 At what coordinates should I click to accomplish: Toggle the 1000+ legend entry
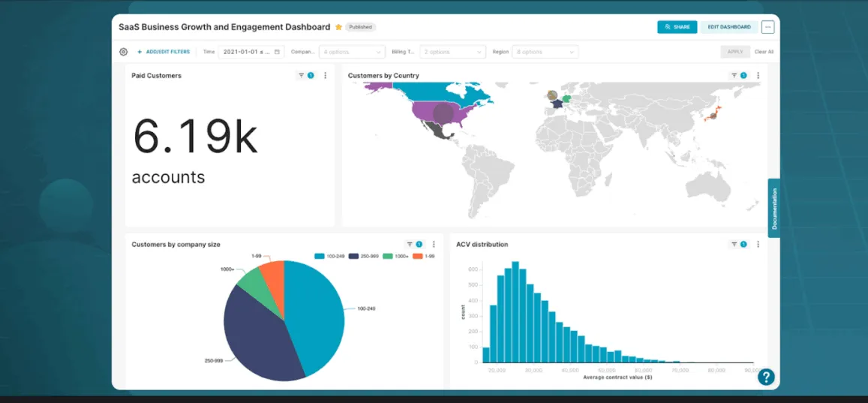(x=396, y=257)
